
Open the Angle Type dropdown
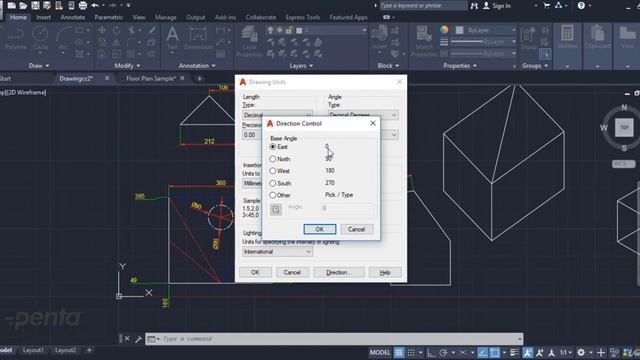(363, 115)
